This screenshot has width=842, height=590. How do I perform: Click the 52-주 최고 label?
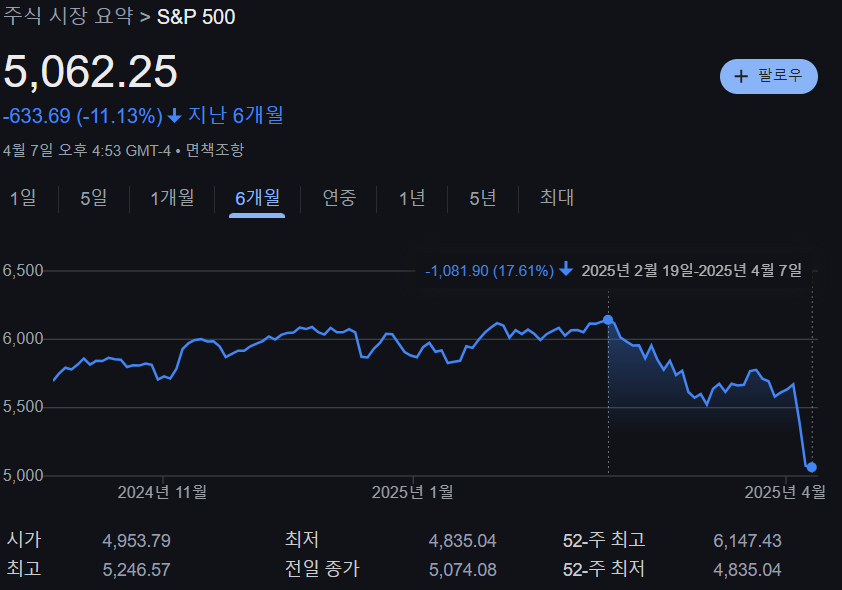pyautogui.click(x=604, y=540)
